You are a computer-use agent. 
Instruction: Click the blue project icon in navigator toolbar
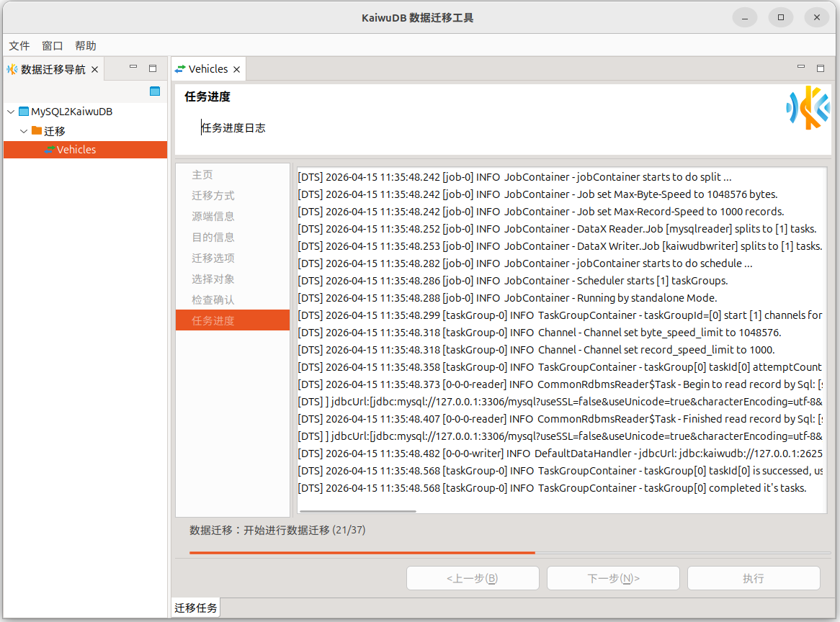click(154, 91)
